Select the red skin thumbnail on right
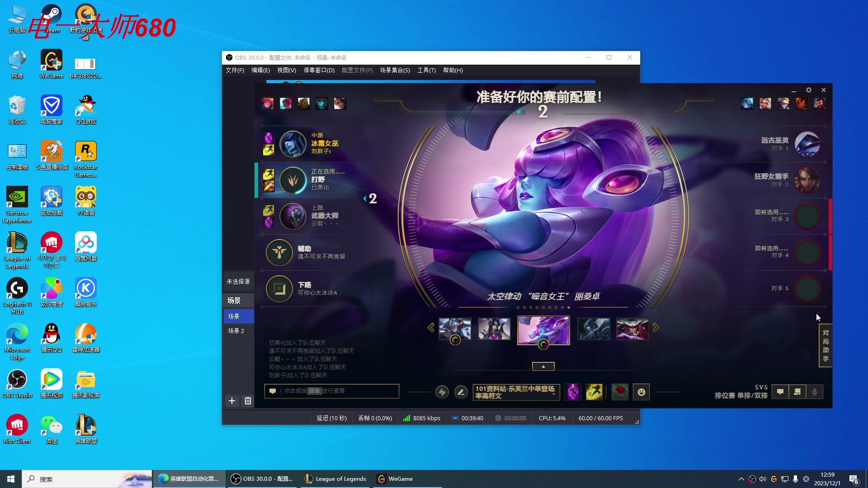 632,328
